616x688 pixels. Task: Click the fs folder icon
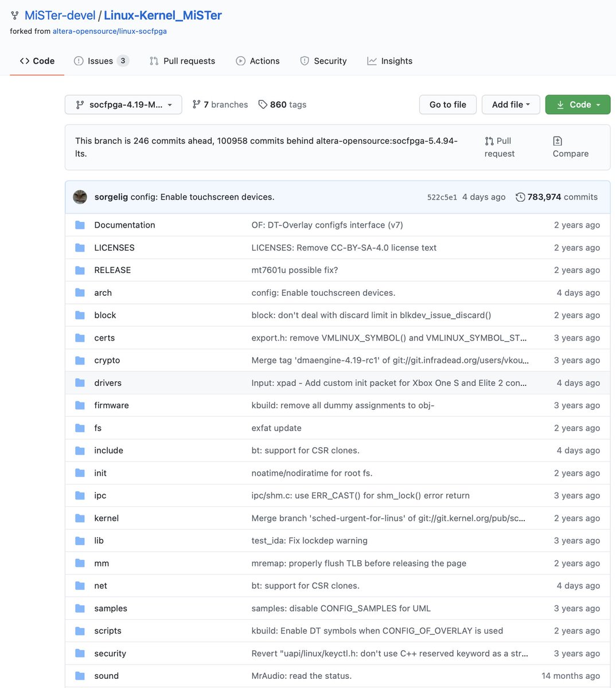coord(80,428)
